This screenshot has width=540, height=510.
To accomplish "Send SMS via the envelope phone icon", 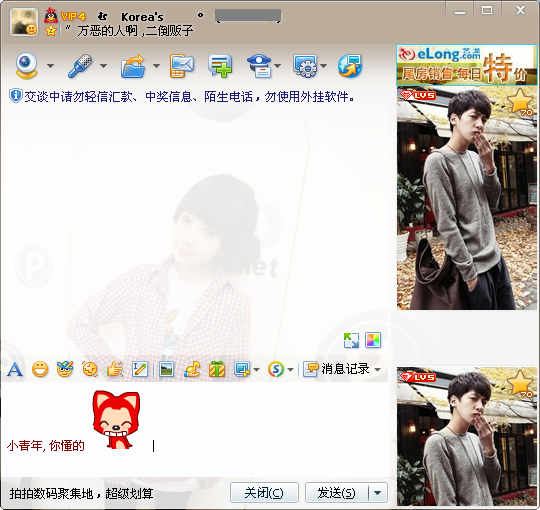I will pos(182,66).
